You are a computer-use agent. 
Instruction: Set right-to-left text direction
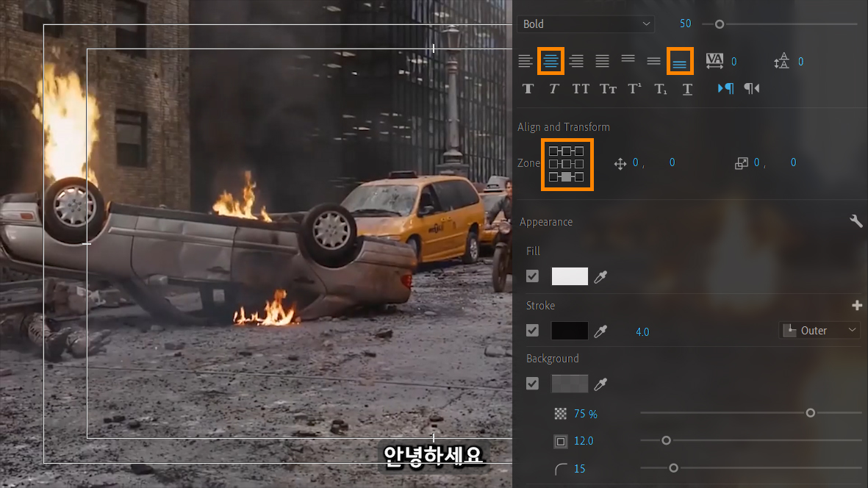(x=752, y=88)
